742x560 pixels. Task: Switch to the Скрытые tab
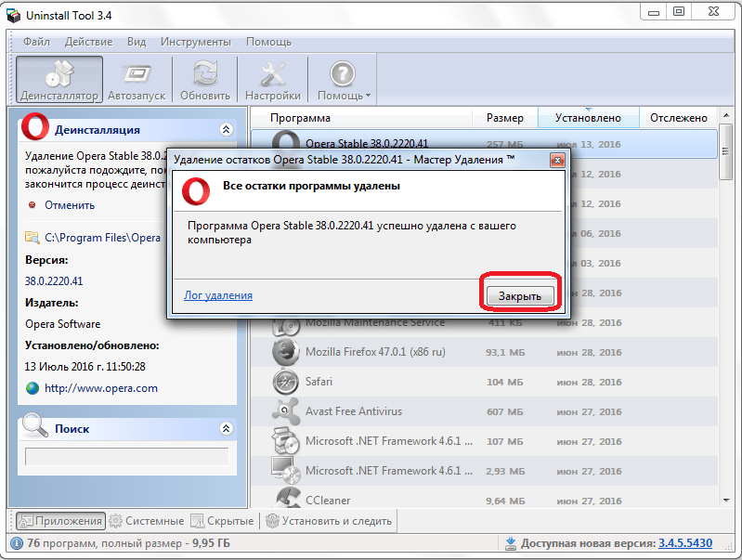tap(222, 521)
